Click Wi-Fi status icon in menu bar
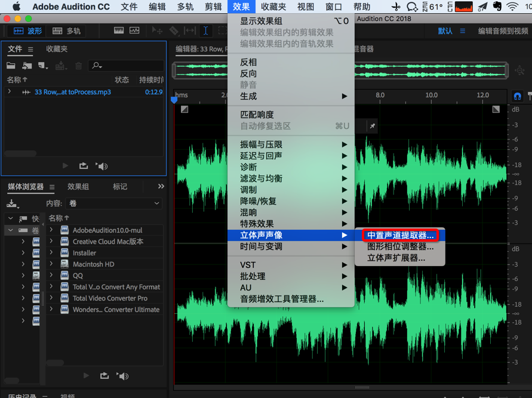Image resolution: width=532 pixels, height=398 pixels. (x=512, y=7)
